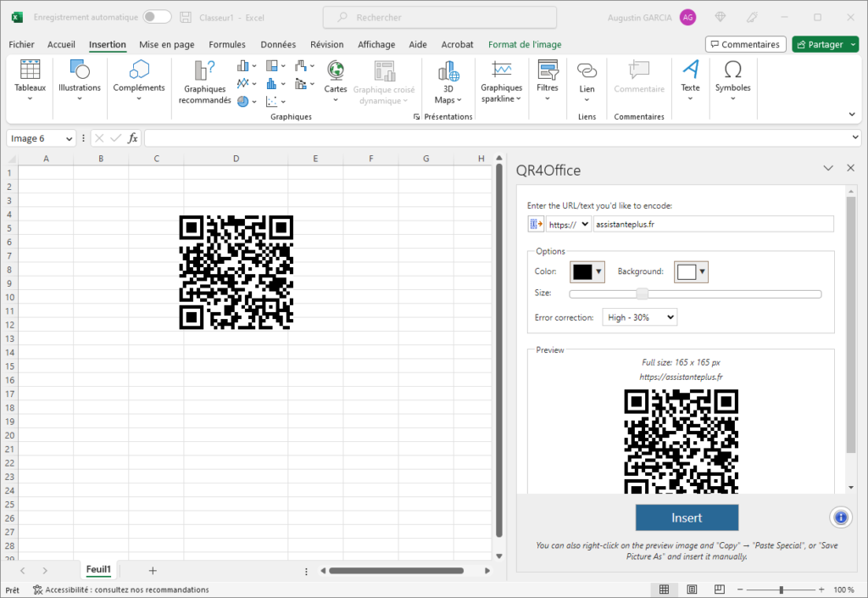Screen dimensions: 868x598
Task: Adjust the QR code Size slider
Action: pyautogui.click(x=642, y=293)
